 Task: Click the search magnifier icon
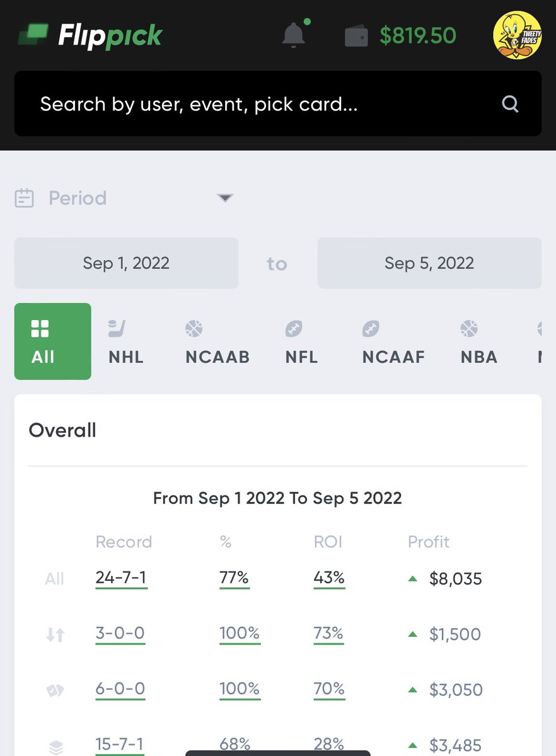pos(510,104)
